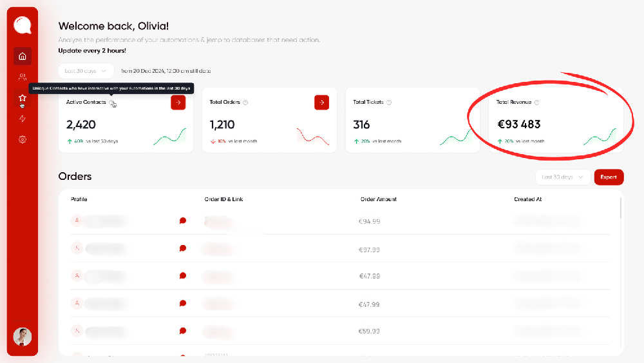This screenshot has width=644, height=363.
Task: Open Active Contacts via red arrow button
Action: pyautogui.click(x=178, y=103)
